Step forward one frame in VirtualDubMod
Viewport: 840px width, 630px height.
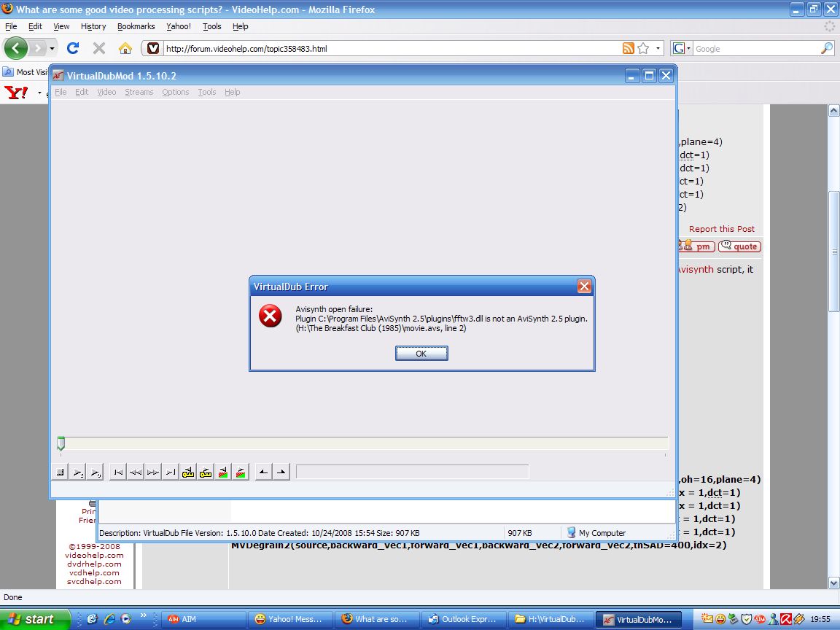click(152, 472)
